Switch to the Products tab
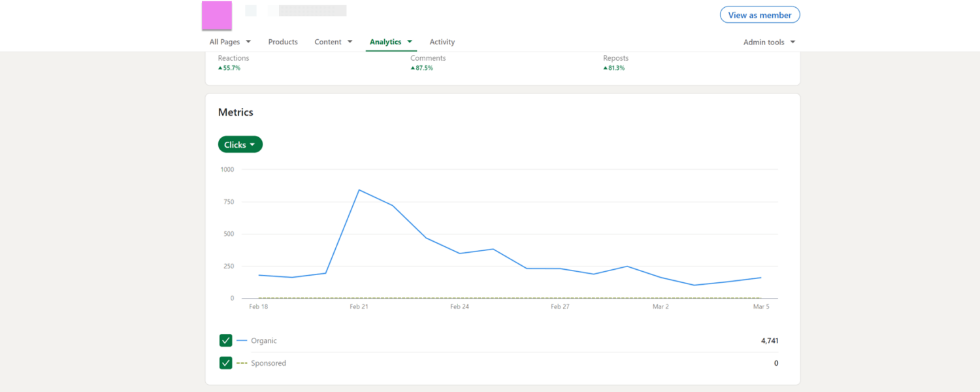This screenshot has height=392, width=980. coord(282,41)
